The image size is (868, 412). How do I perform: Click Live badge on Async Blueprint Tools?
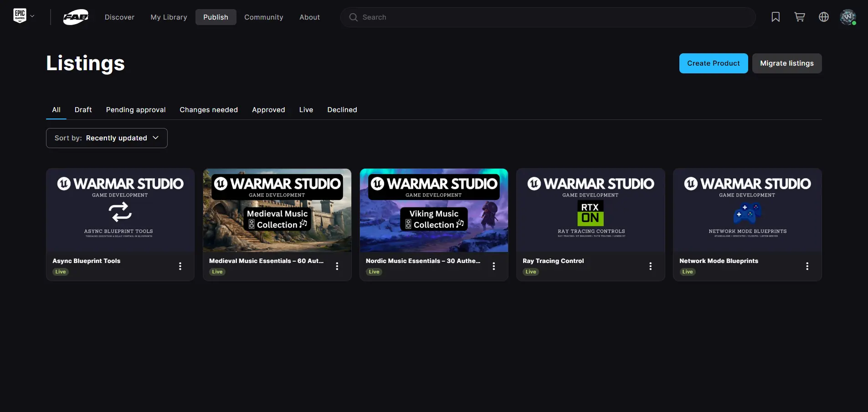[61, 272]
